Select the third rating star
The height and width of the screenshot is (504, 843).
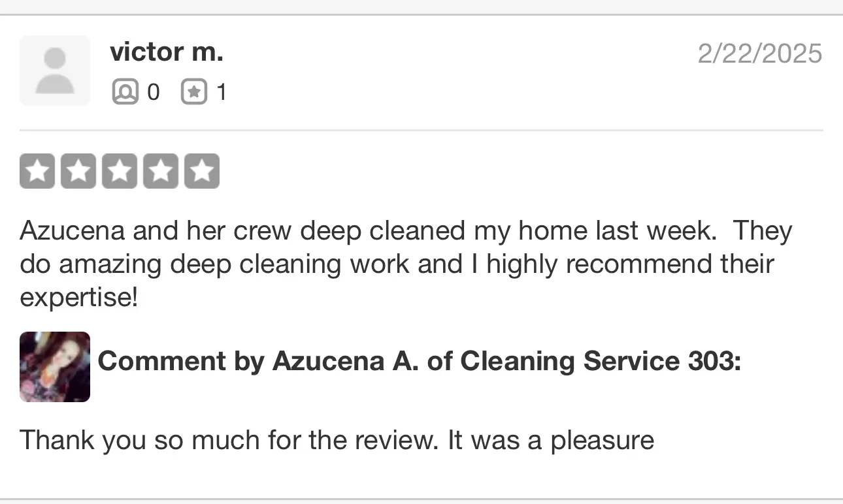click(120, 171)
